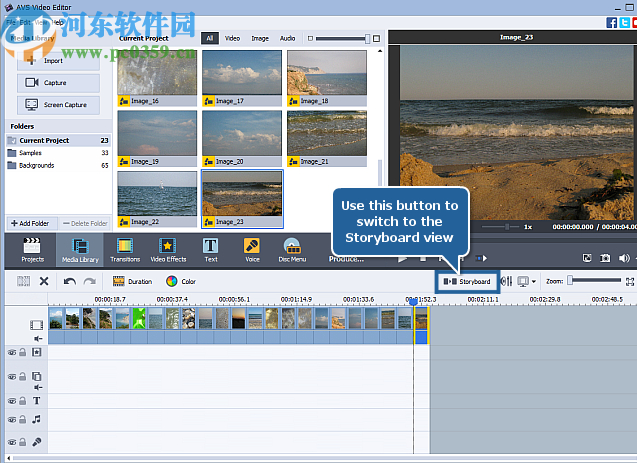Select Image_18 thumbnail
The height and width of the screenshot is (463, 637).
327,78
